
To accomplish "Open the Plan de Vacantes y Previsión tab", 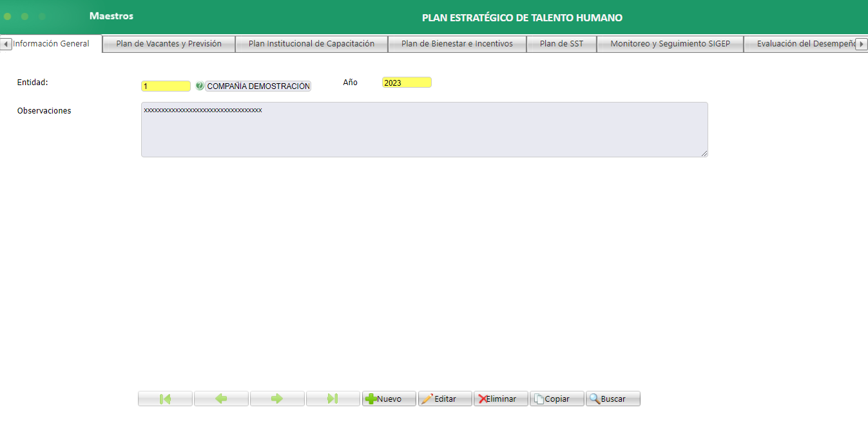I will click(169, 44).
